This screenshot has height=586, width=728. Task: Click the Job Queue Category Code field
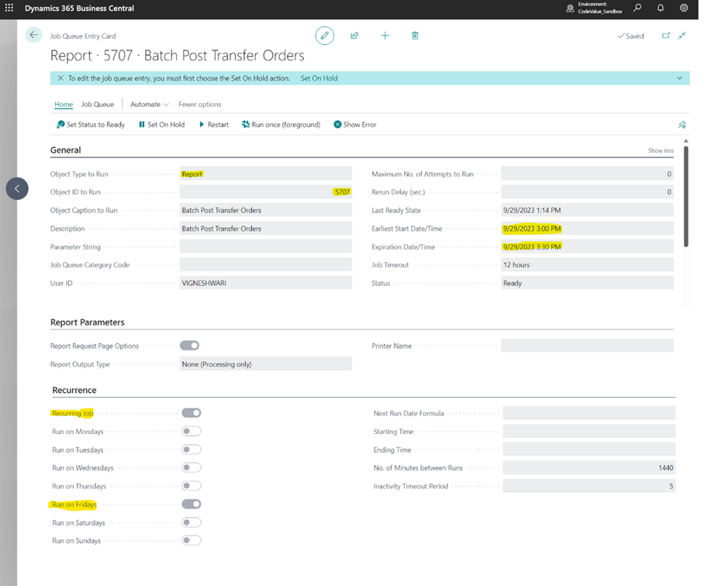pyautogui.click(x=266, y=264)
